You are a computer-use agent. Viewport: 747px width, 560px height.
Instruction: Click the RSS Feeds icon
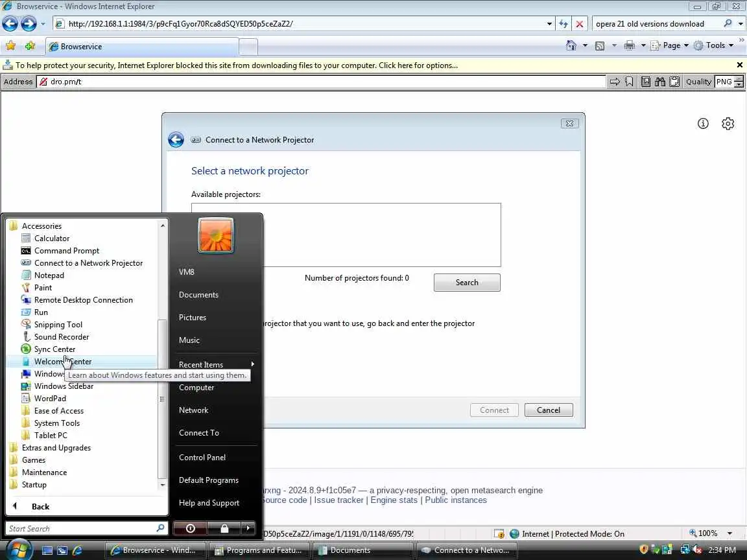click(x=600, y=46)
